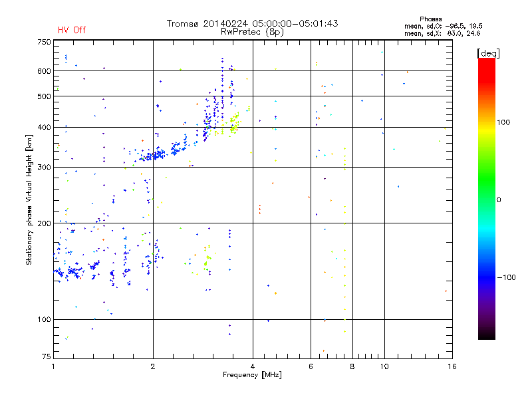Click the y-axis label '400'

coord(44,128)
